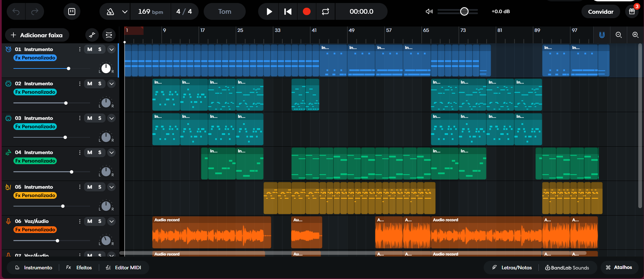Image resolution: width=644 pixels, height=279 pixels.
Task: Open the panel layout icon in top bar
Action: (72, 12)
